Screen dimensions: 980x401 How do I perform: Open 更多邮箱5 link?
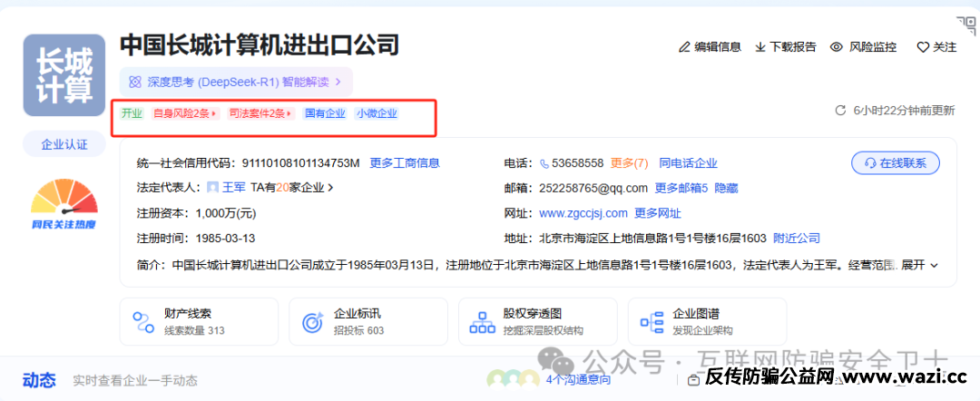681,188
